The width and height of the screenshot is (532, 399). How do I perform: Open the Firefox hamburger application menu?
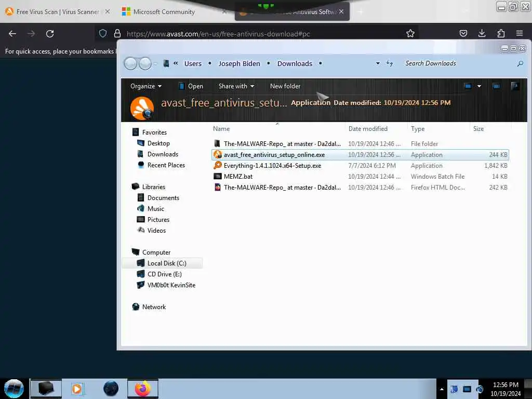tap(520, 33)
